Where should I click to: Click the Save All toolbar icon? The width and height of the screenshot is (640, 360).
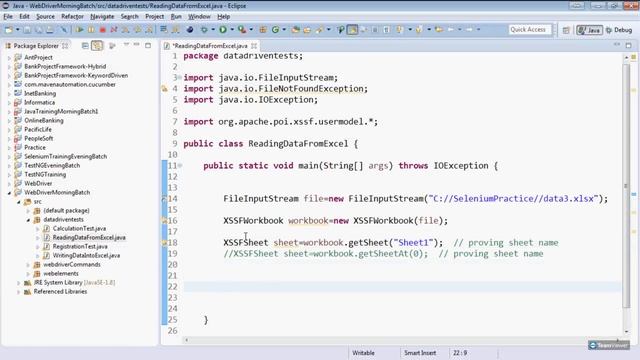(x=38, y=30)
